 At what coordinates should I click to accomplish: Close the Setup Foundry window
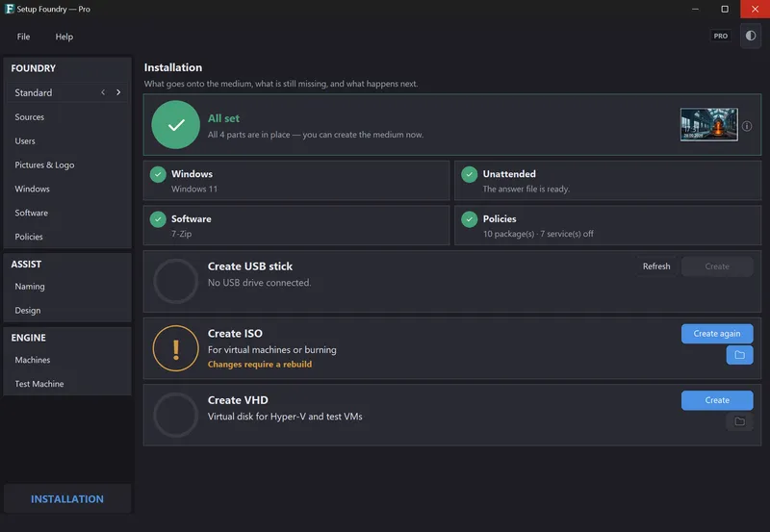tap(755, 9)
